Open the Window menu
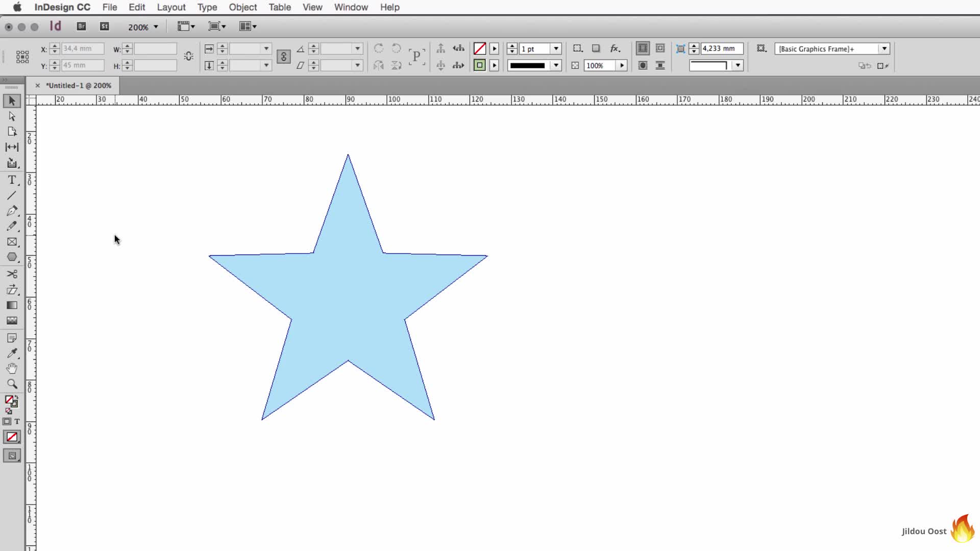Image resolution: width=980 pixels, height=551 pixels. click(351, 7)
